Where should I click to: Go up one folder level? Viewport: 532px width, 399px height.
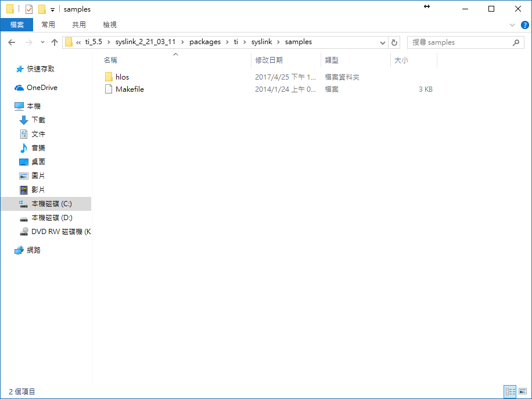point(54,42)
